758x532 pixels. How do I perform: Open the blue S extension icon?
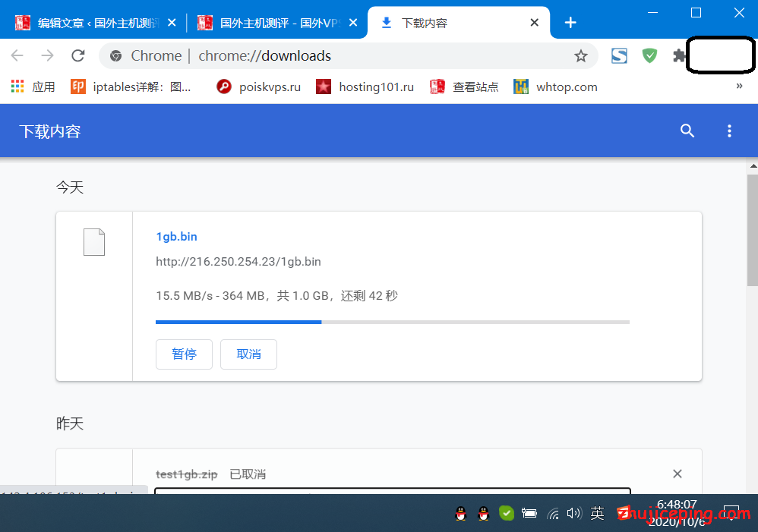[x=619, y=55]
